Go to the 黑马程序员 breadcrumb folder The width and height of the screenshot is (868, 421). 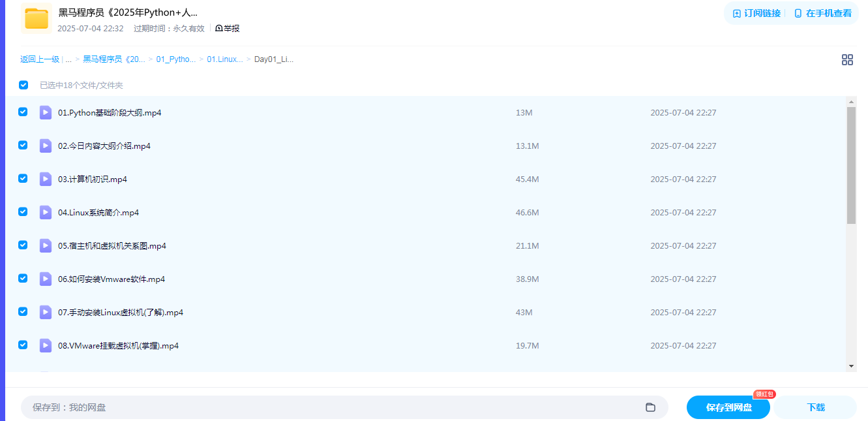tap(113, 59)
